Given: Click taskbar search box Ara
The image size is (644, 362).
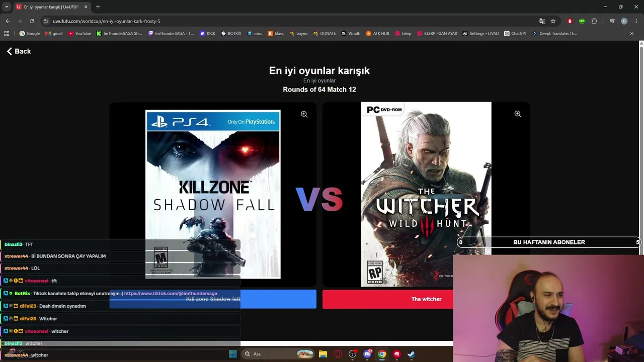Looking at the screenshot, I should pos(278,354).
